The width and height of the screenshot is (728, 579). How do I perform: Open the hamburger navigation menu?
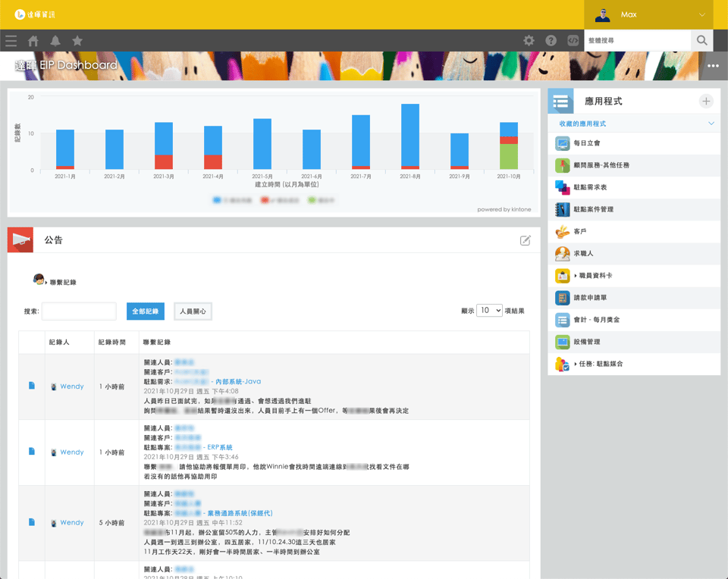pyautogui.click(x=11, y=41)
